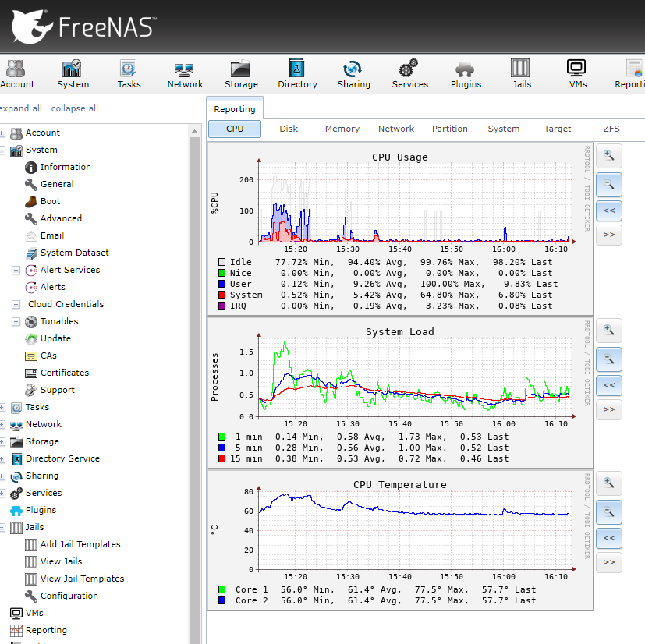Expand the Account tree node
The width and height of the screenshot is (645, 644).
point(2,133)
